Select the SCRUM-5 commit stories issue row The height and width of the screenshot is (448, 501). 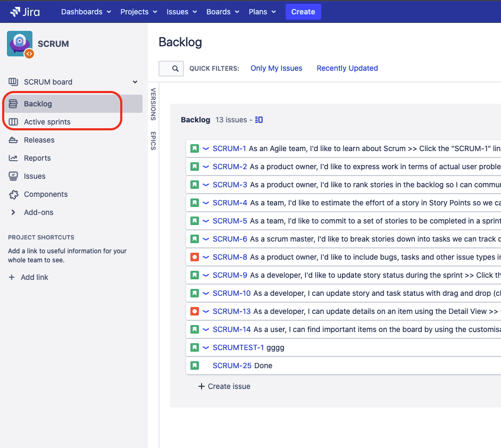point(344,221)
